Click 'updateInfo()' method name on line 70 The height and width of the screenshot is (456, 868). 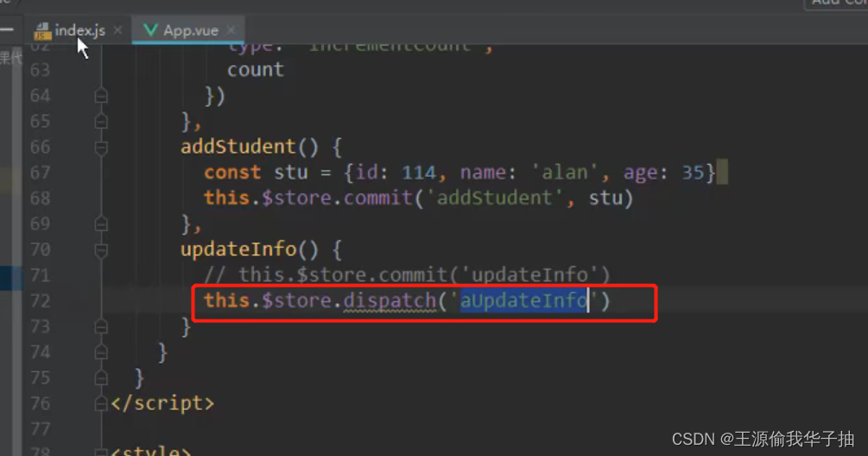250,250
